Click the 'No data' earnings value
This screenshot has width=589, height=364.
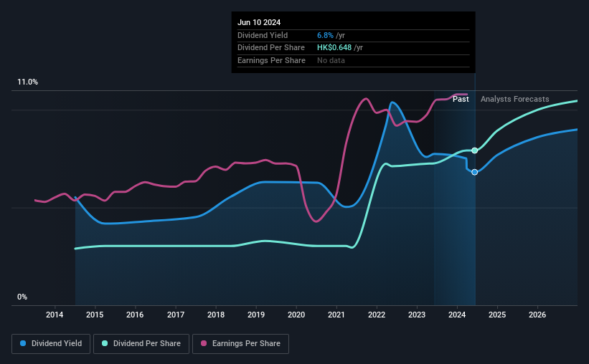[x=331, y=60]
